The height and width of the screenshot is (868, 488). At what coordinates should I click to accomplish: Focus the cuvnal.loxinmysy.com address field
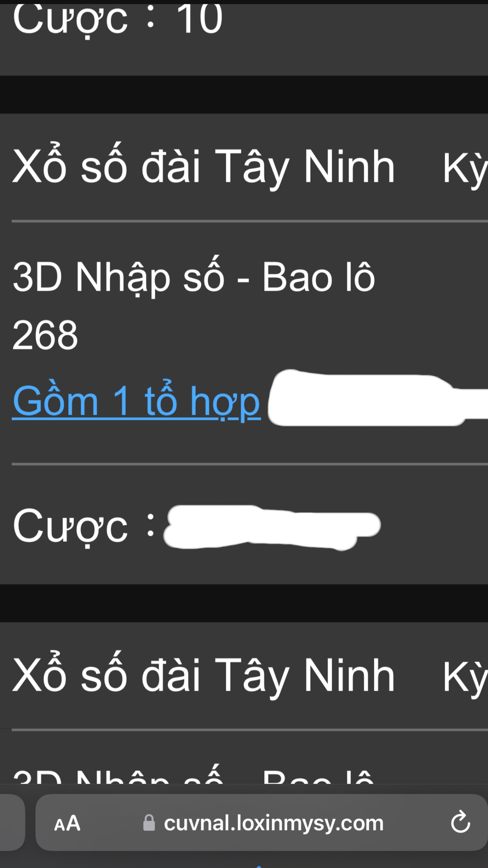click(273, 822)
